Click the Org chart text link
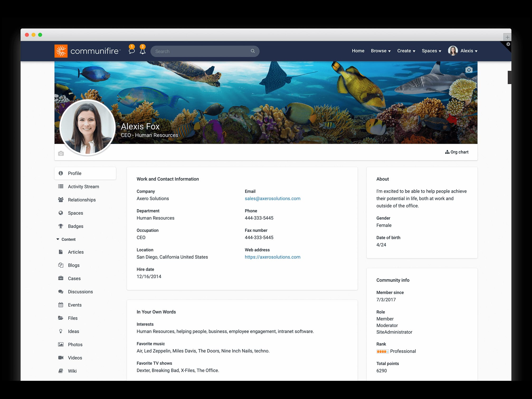This screenshot has height=399, width=532. tap(459, 152)
